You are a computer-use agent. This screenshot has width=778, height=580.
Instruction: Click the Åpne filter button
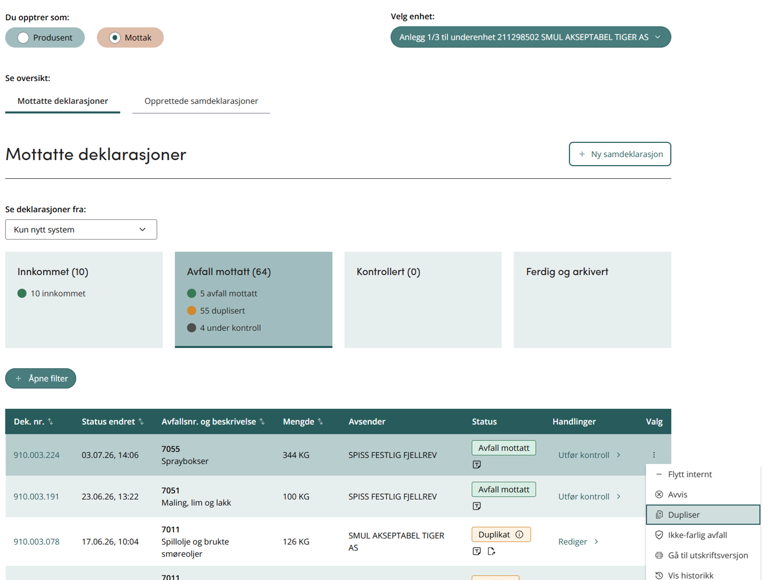pos(41,379)
